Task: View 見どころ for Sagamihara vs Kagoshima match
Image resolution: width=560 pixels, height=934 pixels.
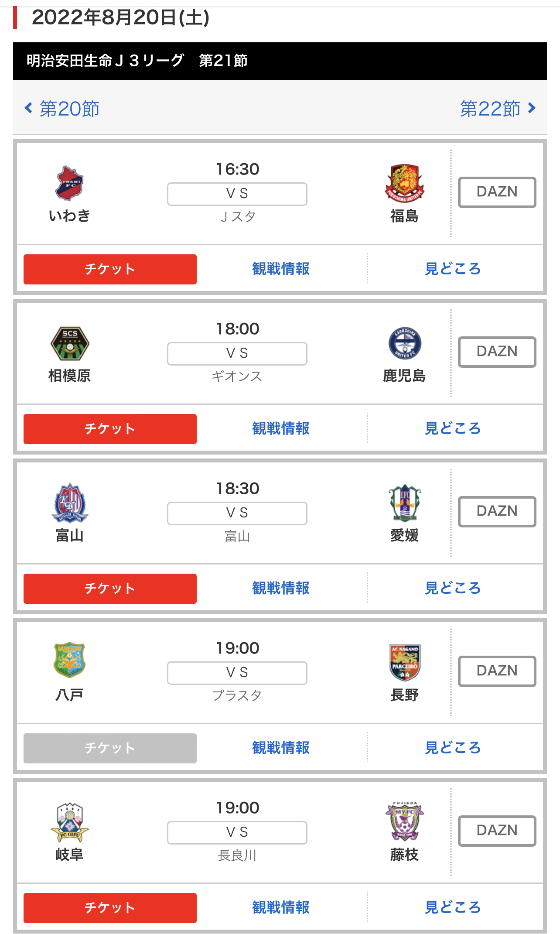Action: tap(453, 428)
